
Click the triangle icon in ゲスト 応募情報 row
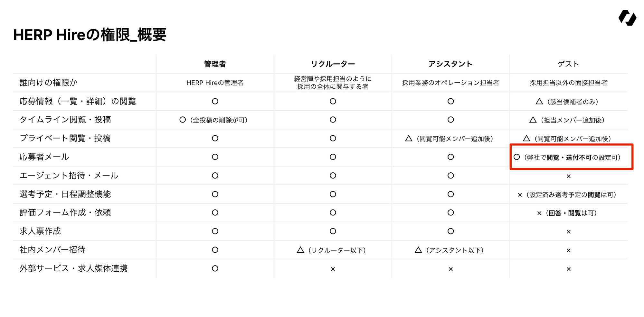(539, 102)
